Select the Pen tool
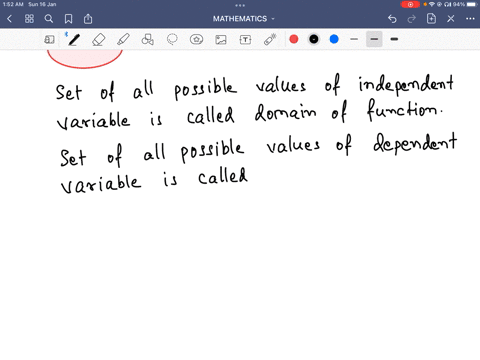Screen dimensions: 480x360 [x=74, y=40]
